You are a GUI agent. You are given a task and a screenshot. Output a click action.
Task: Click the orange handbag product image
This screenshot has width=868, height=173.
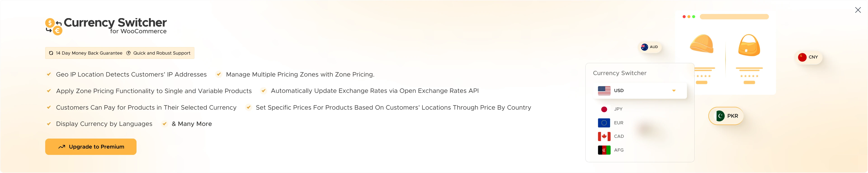[x=749, y=45]
